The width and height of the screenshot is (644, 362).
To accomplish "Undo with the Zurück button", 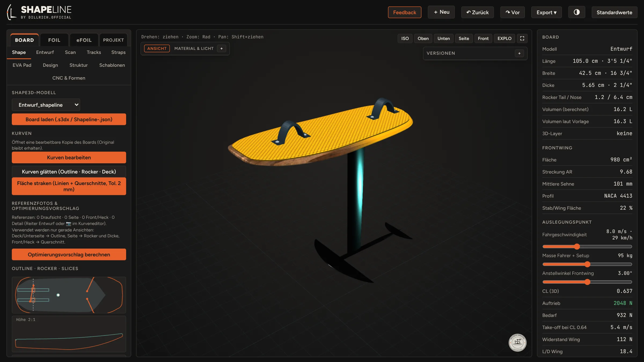I will click(477, 12).
